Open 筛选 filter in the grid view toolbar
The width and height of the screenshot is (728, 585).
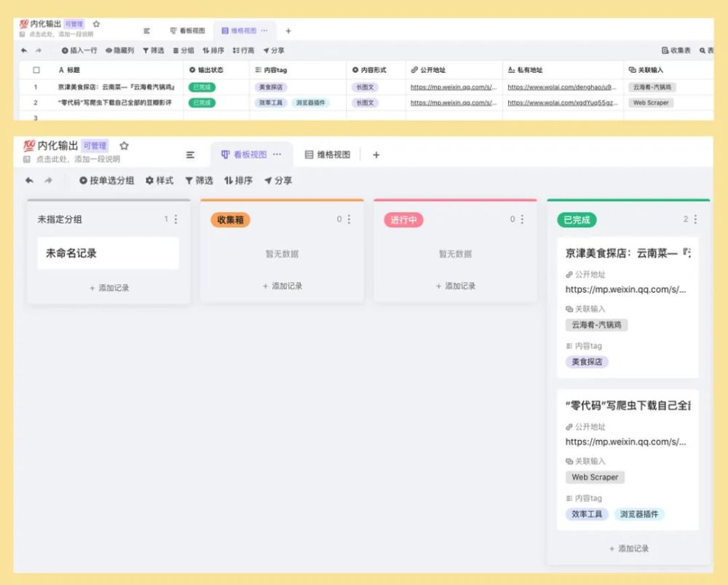coord(153,50)
